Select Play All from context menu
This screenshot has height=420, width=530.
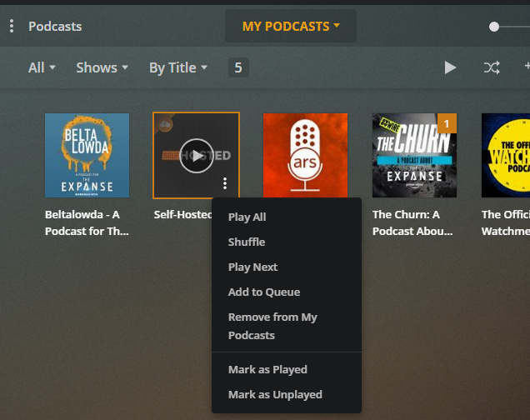[287, 217]
